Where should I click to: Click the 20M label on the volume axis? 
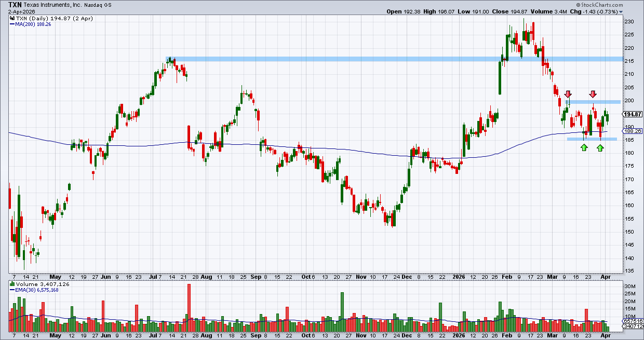(630, 302)
